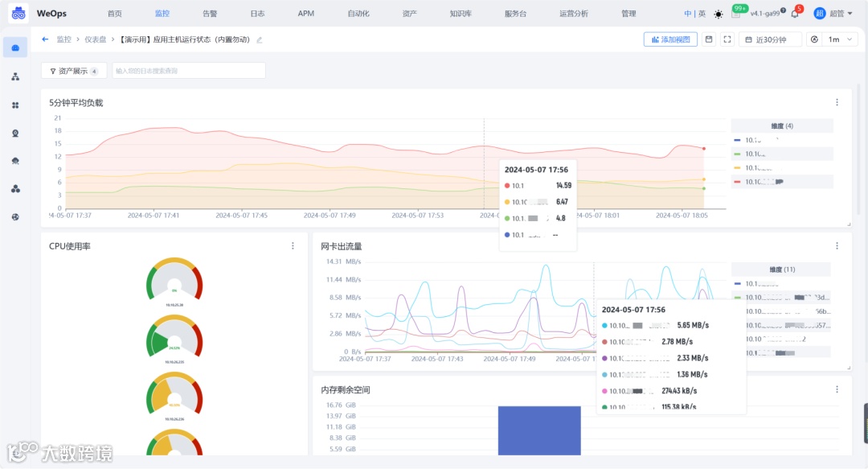Click the 维度 (11) legend header

(780, 269)
